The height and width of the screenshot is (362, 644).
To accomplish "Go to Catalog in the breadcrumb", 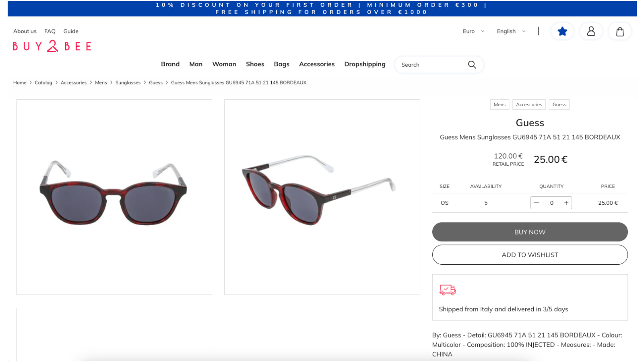I will pyautogui.click(x=43, y=83).
